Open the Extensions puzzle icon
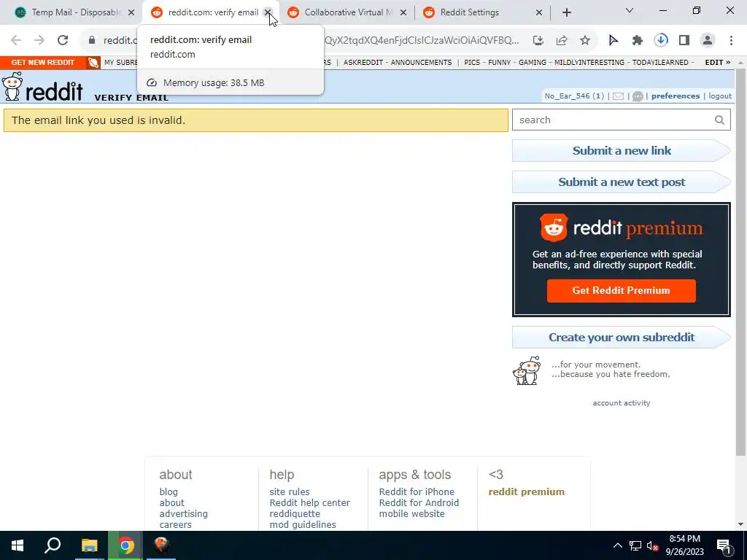 638,41
